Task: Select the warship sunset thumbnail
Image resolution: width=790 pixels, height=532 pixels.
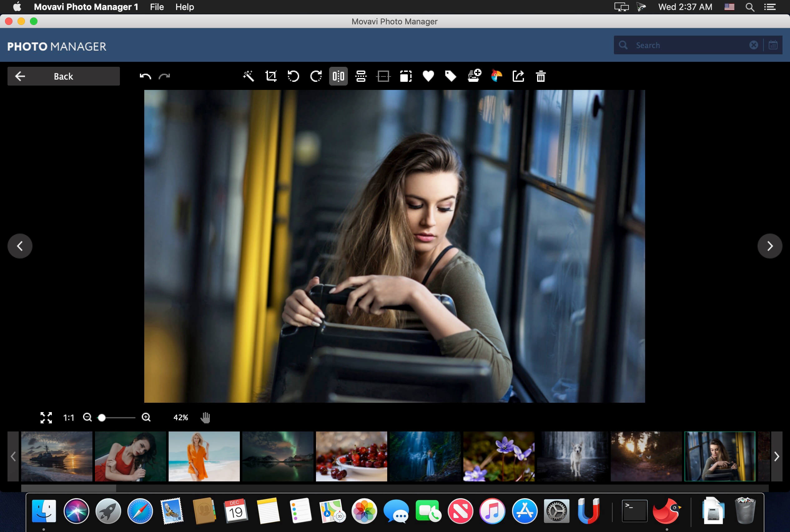Action: pyautogui.click(x=57, y=456)
